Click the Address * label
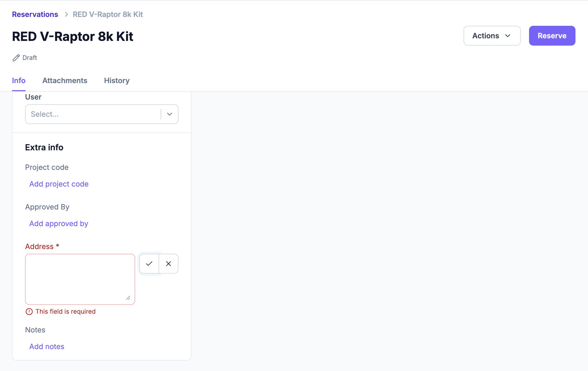Screen dimensions: 588x371 pos(42,246)
